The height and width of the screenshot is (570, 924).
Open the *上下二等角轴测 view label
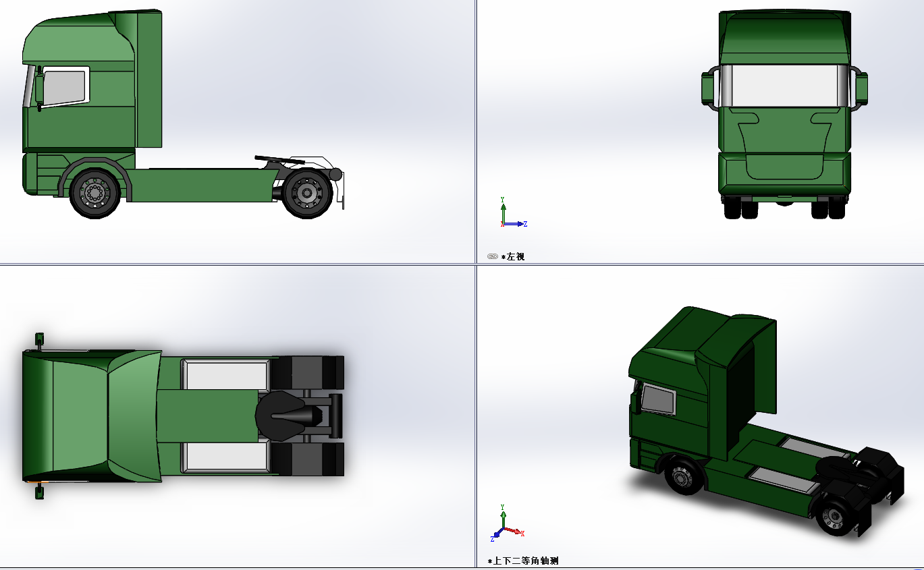pyautogui.click(x=523, y=561)
